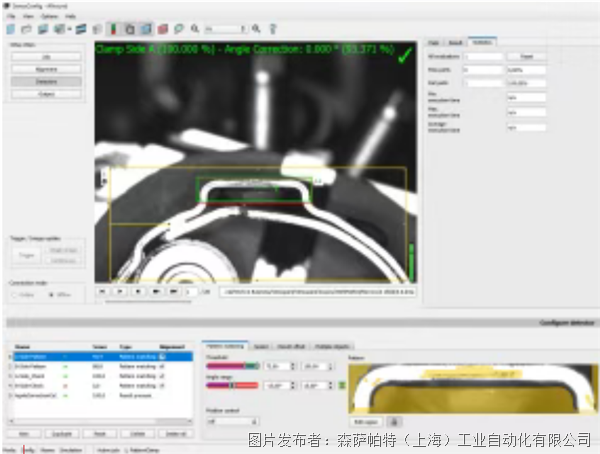Click the last image playback button
This screenshot has width=600, height=454.
click(174, 291)
